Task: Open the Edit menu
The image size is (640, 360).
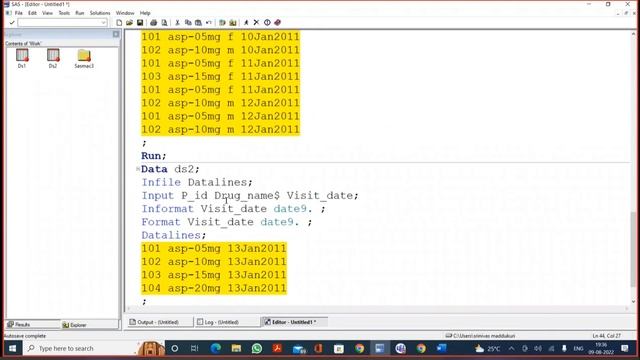Action: (32, 13)
